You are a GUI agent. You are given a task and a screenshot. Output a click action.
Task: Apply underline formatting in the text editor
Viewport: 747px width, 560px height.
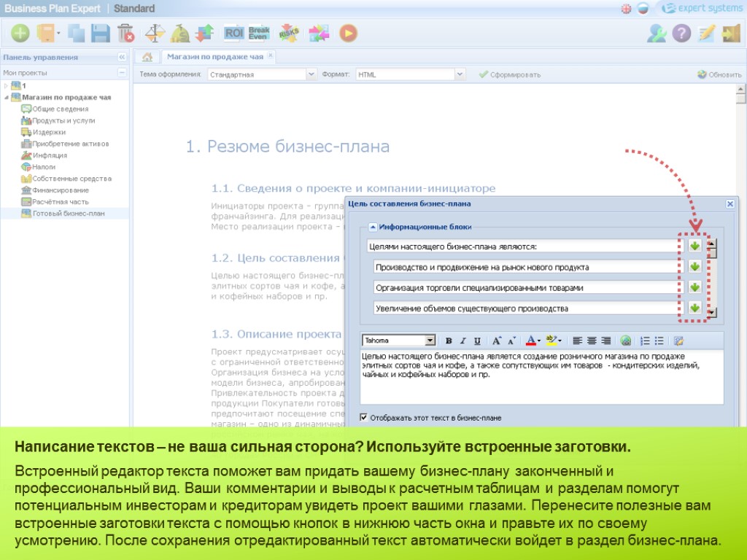[477, 341]
